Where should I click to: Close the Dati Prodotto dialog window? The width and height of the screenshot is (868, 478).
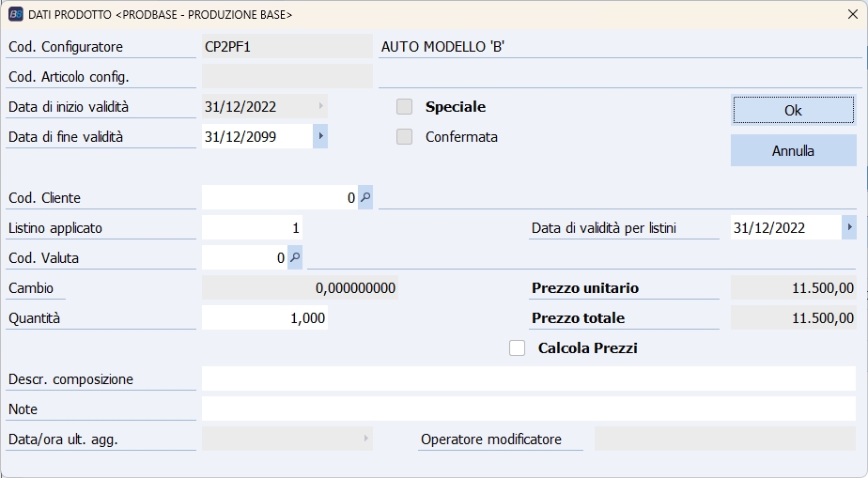click(852, 14)
